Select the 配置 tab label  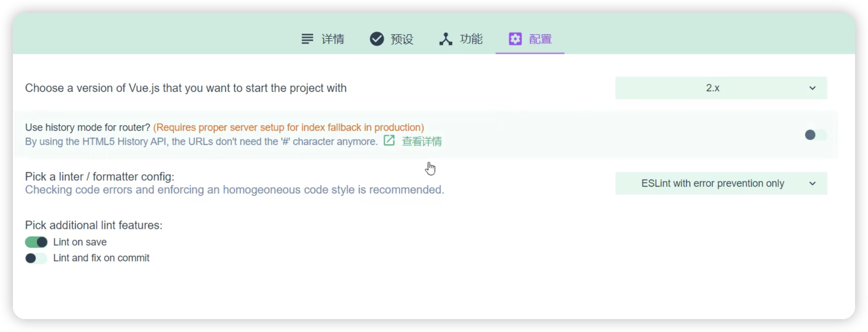click(x=541, y=39)
